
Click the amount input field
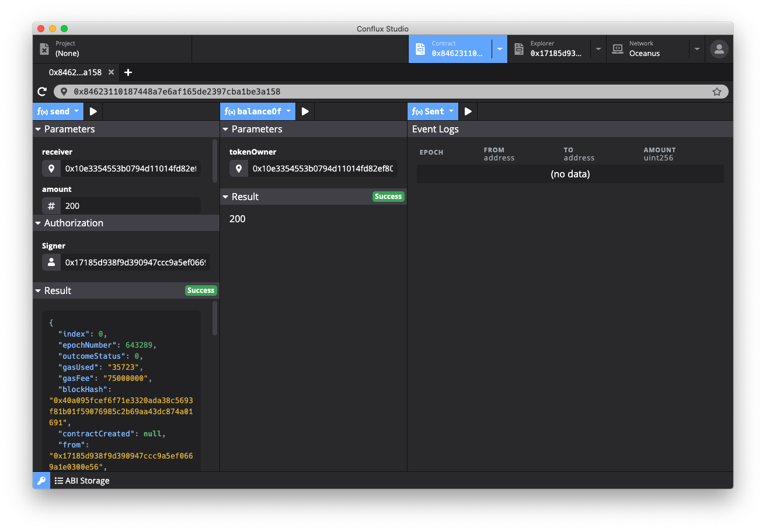pyautogui.click(x=131, y=206)
